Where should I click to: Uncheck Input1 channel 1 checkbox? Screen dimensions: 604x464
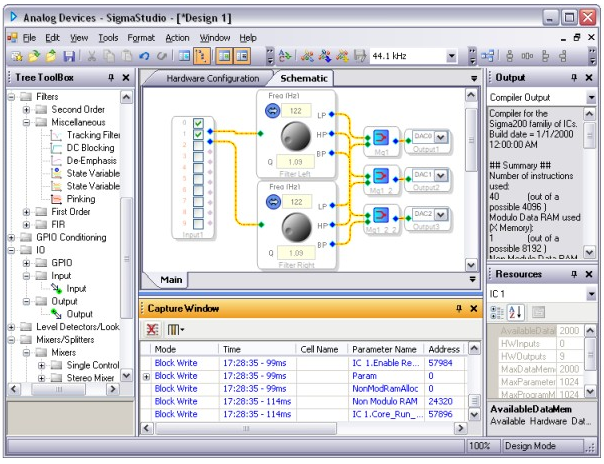(x=198, y=134)
